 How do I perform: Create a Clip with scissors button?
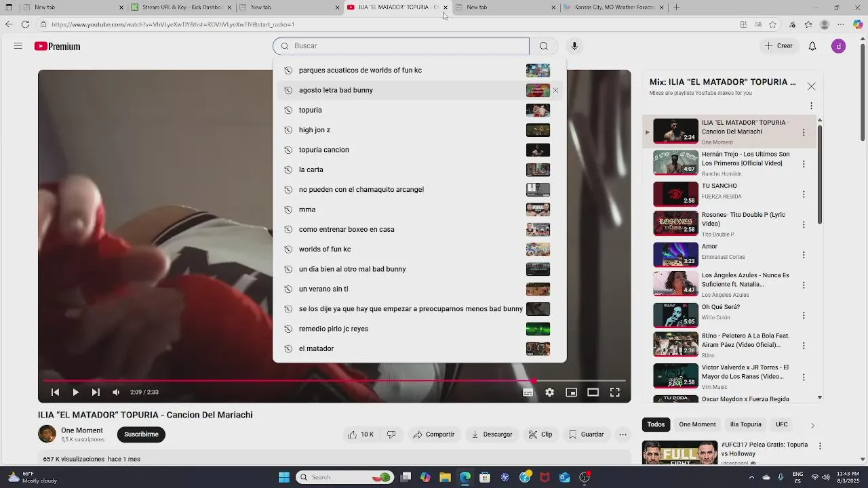click(x=541, y=434)
